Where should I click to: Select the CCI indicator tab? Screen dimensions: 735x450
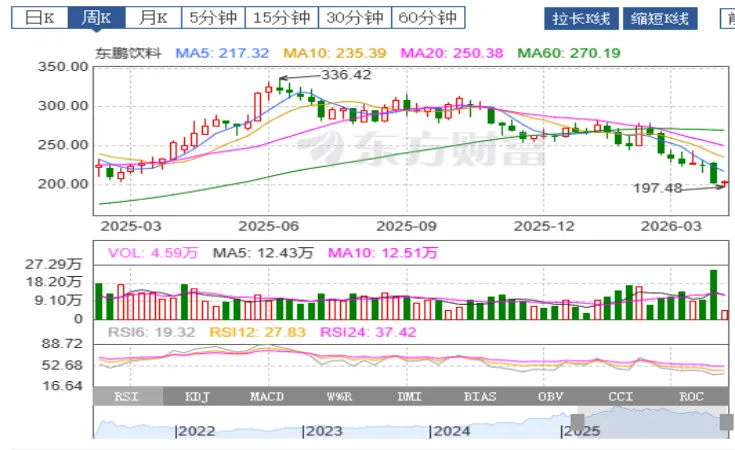(621, 397)
